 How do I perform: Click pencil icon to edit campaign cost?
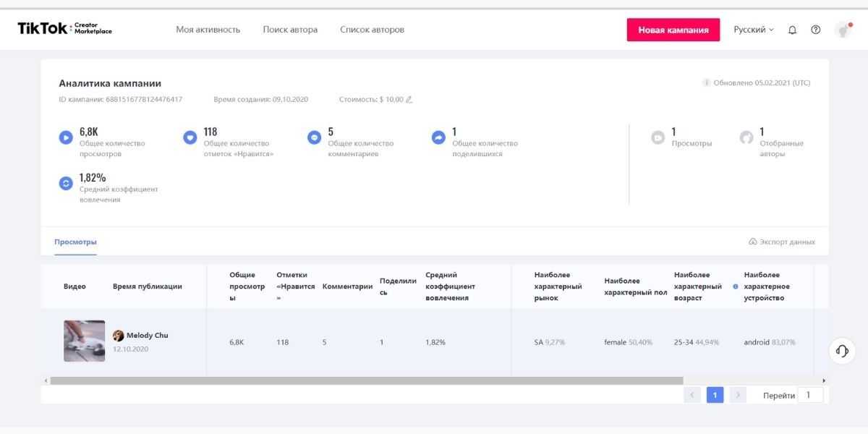tap(409, 100)
